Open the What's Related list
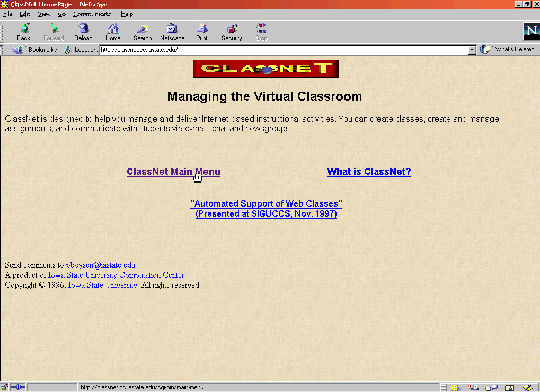The image size is (540, 392). pyautogui.click(x=508, y=49)
